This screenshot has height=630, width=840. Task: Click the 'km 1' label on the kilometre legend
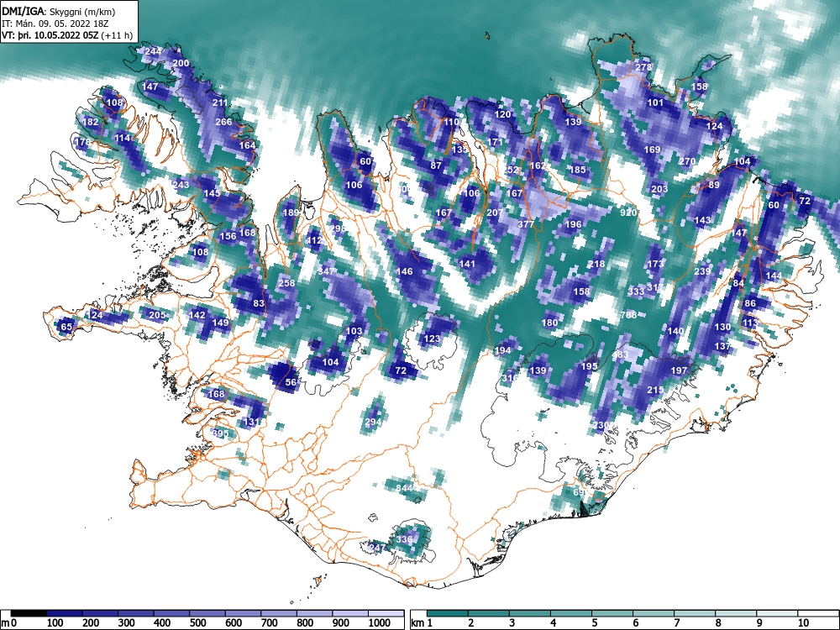point(422,623)
